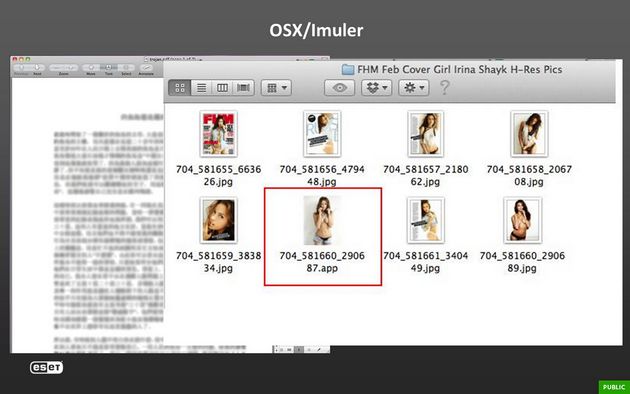Select thumbnail of 704_581656_479448.jpg

click(322, 134)
